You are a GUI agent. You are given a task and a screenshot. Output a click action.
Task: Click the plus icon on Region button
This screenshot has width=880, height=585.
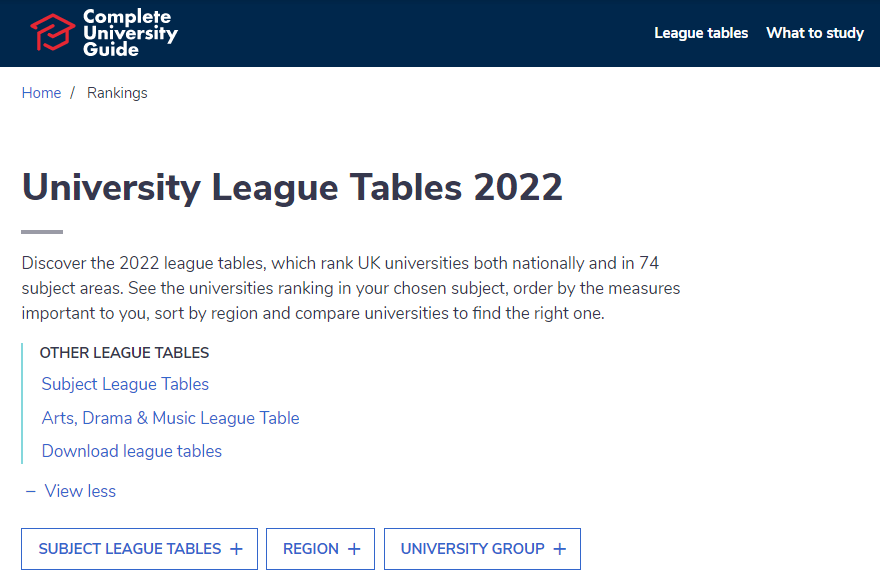[x=354, y=549]
